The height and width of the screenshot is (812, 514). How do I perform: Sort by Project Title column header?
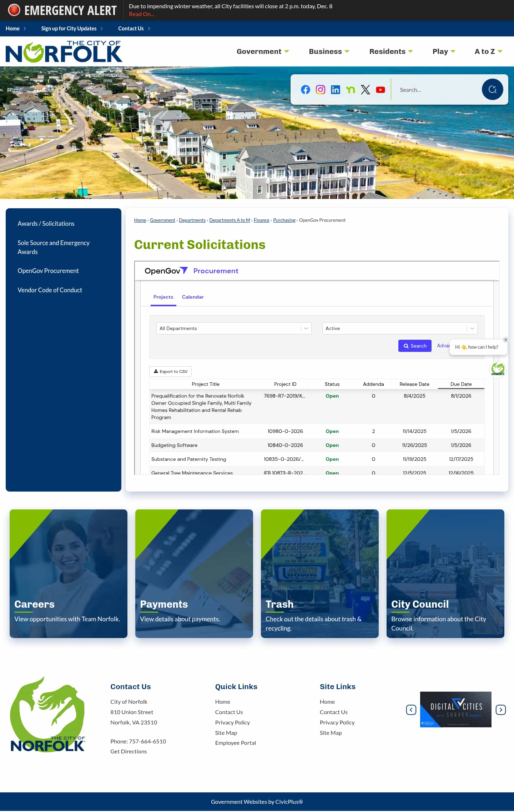206,384
